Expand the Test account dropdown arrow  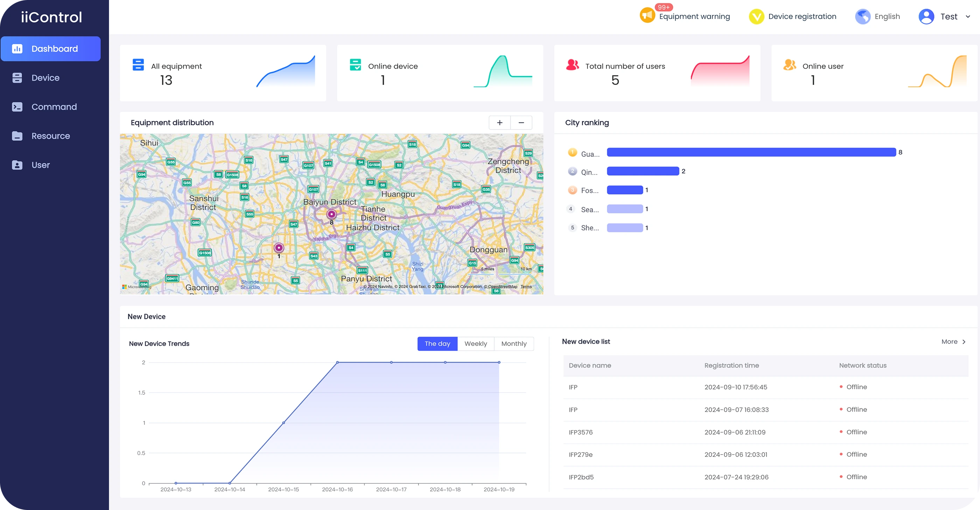tap(968, 17)
